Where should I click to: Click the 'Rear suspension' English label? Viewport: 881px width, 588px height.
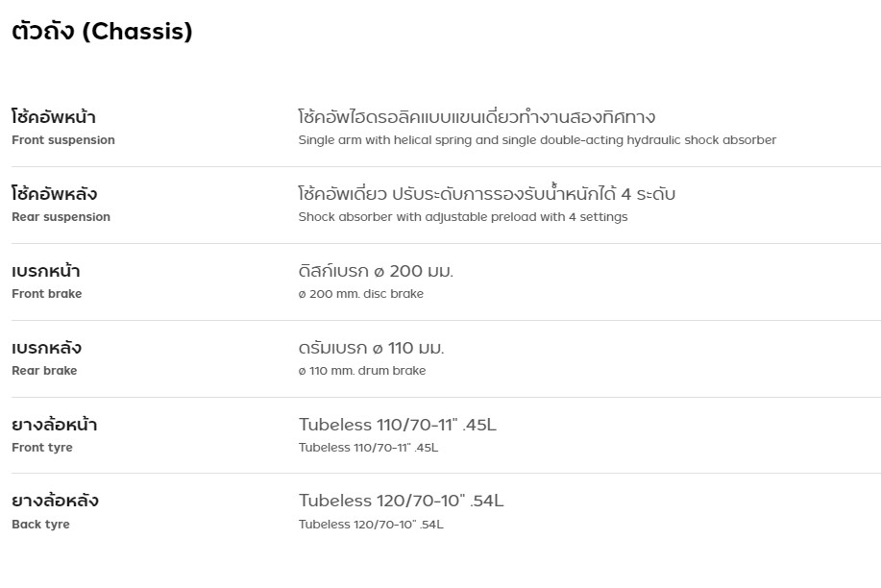[x=61, y=217]
